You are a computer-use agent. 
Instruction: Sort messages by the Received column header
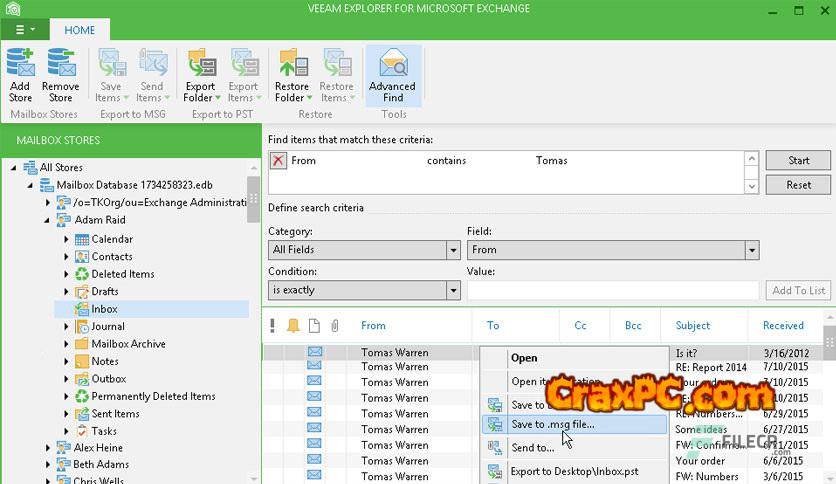coord(783,325)
